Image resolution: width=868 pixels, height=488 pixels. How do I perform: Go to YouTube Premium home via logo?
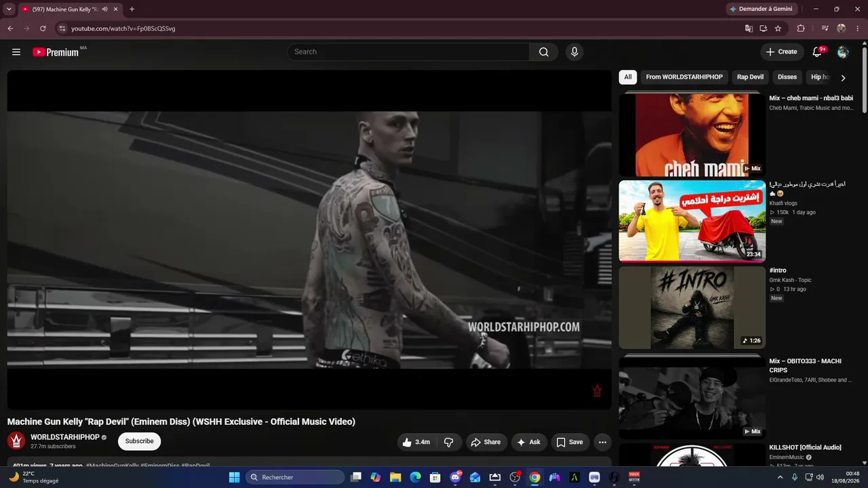pyautogui.click(x=56, y=52)
